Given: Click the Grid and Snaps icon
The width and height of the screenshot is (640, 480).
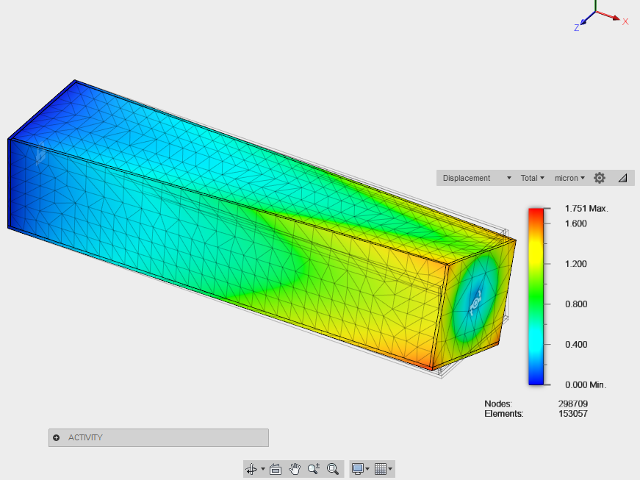Looking at the screenshot, I should [x=380, y=468].
